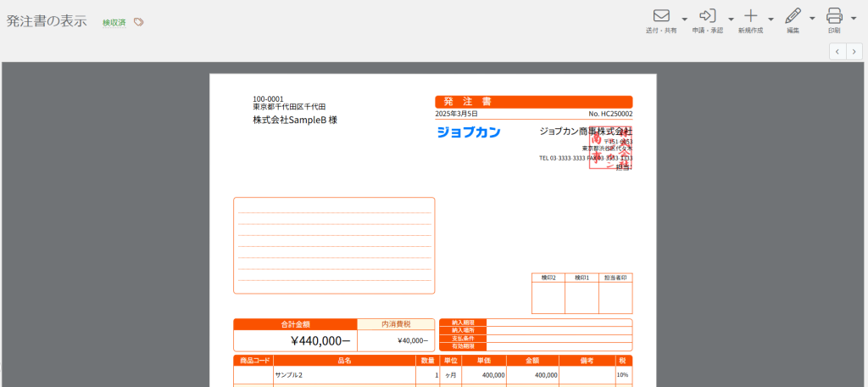Screen dimensions: 868x387
Task: Click the 発注書 orange title banner
Action: (534, 102)
